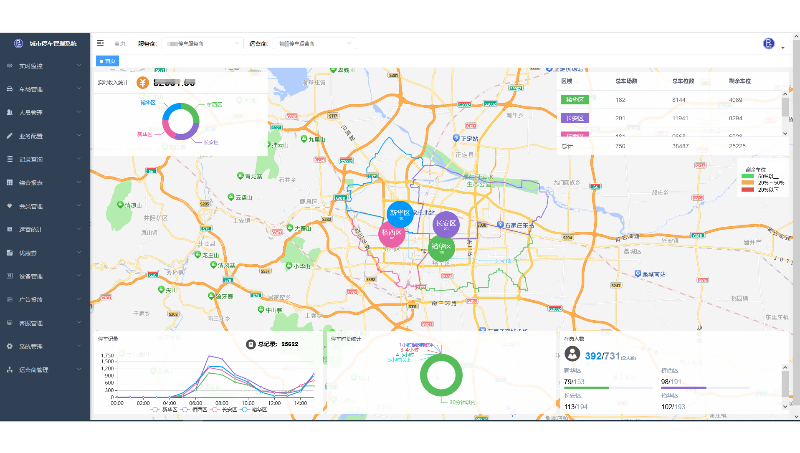Toggle pink series in line chart legend
800x453 pixels.
pos(223,409)
